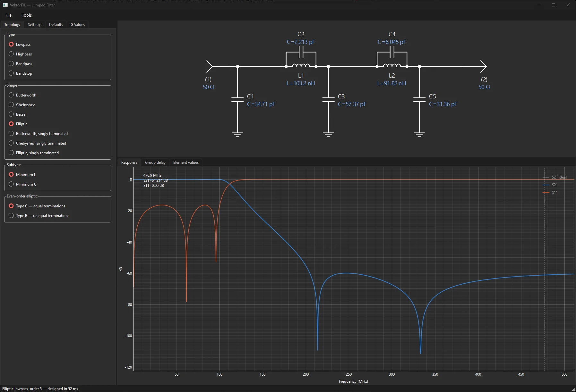Click the C5 shunt capacitor symbol
This screenshot has height=392, width=576.
[x=419, y=99]
